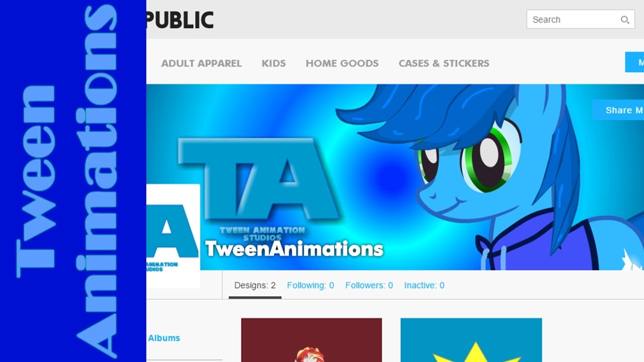Click the Share button on banner
Screen dimensions: 644x362
[x=618, y=110]
